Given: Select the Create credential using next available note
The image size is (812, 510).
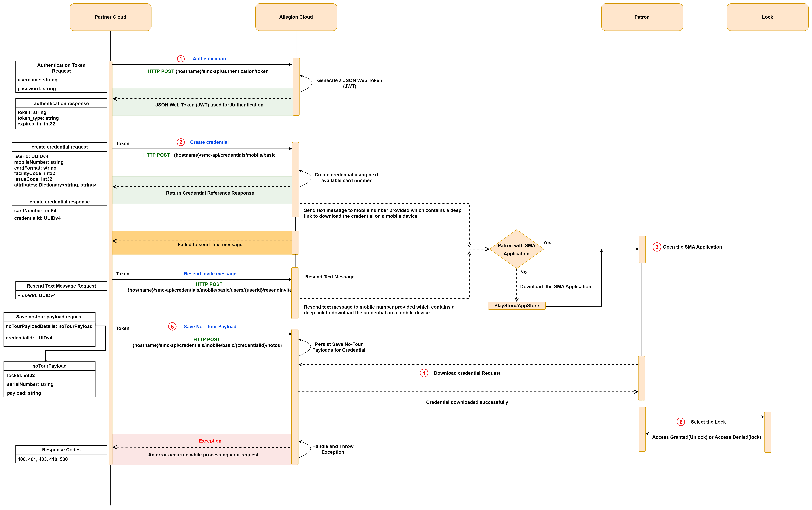Looking at the screenshot, I should click(x=346, y=178).
